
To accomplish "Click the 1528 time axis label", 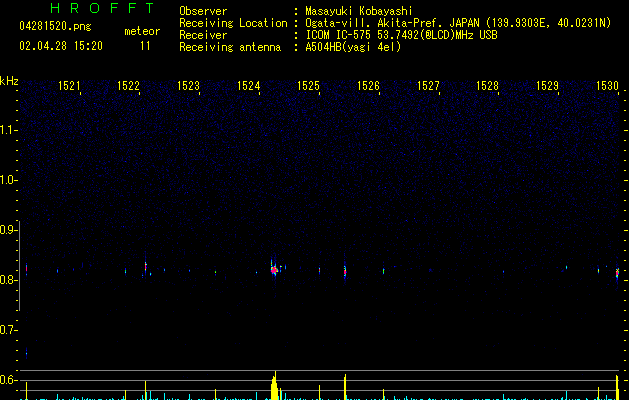I will pos(487,85).
